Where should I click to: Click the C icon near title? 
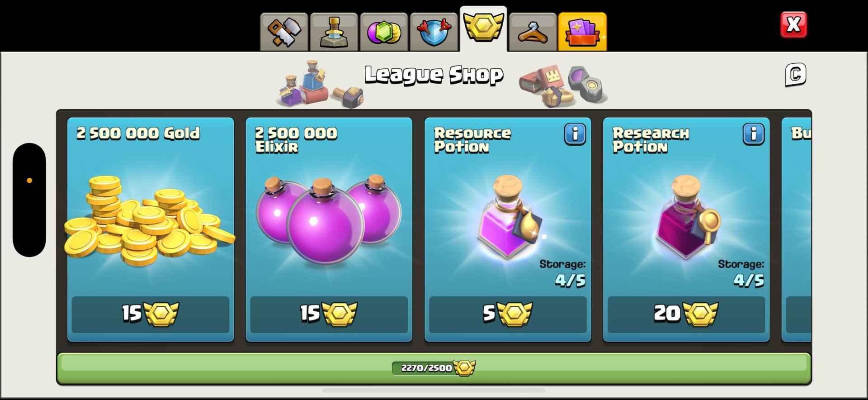click(796, 75)
